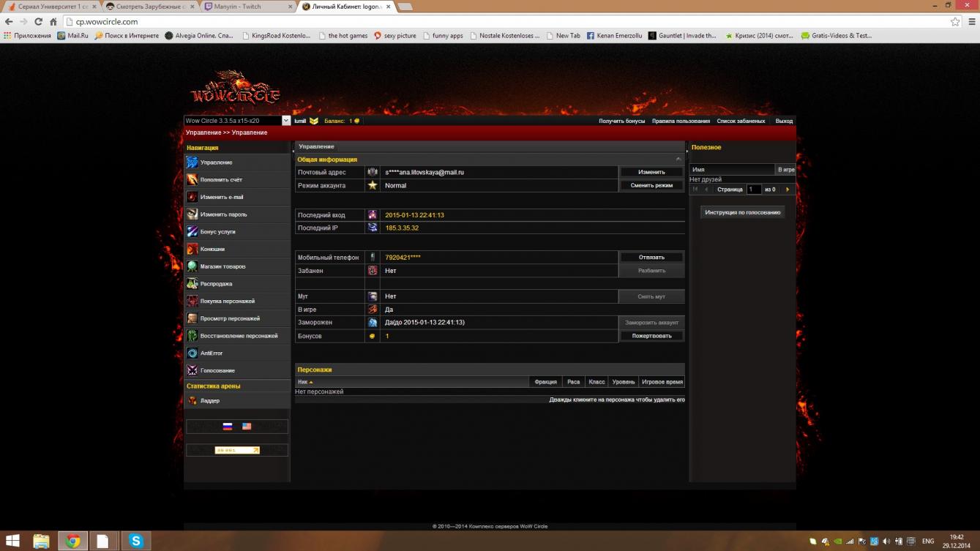The width and height of the screenshot is (980, 551).
Task: Sort characters by the Ник column
Action: (x=305, y=382)
